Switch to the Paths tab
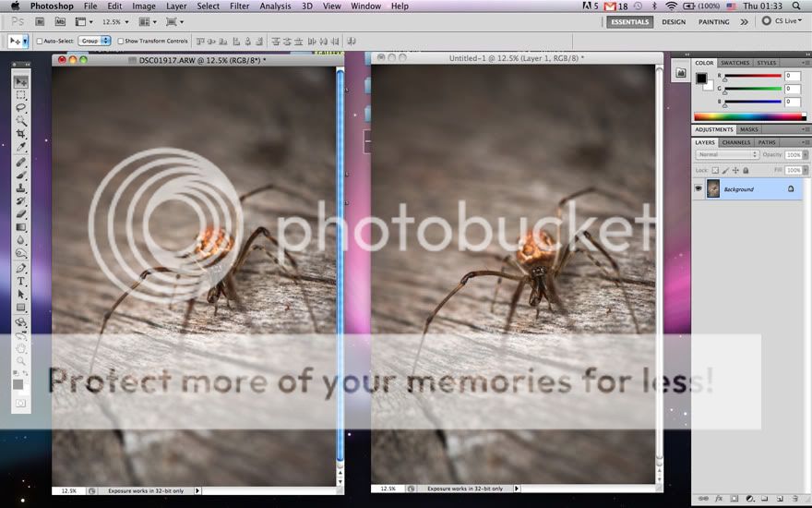Image resolution: width=812 pixels, height=508 pixels. coord(767,142)
